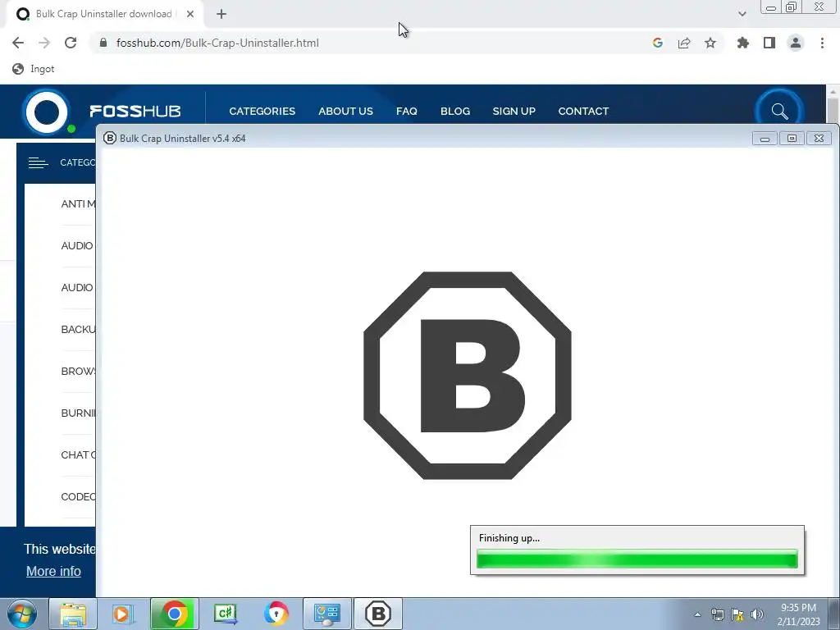Open FAQ in FossHub nav

tap(407, 111)
